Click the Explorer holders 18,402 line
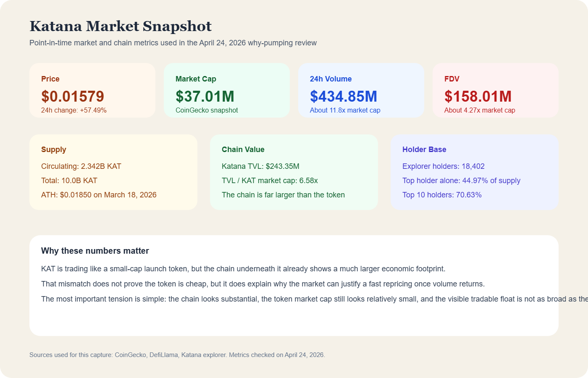 pos(444,166)
